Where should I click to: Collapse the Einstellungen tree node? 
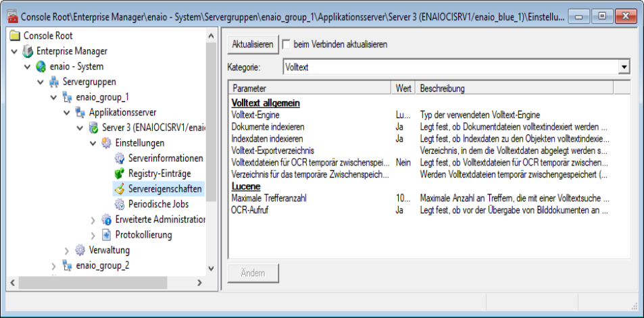[93, 143]
